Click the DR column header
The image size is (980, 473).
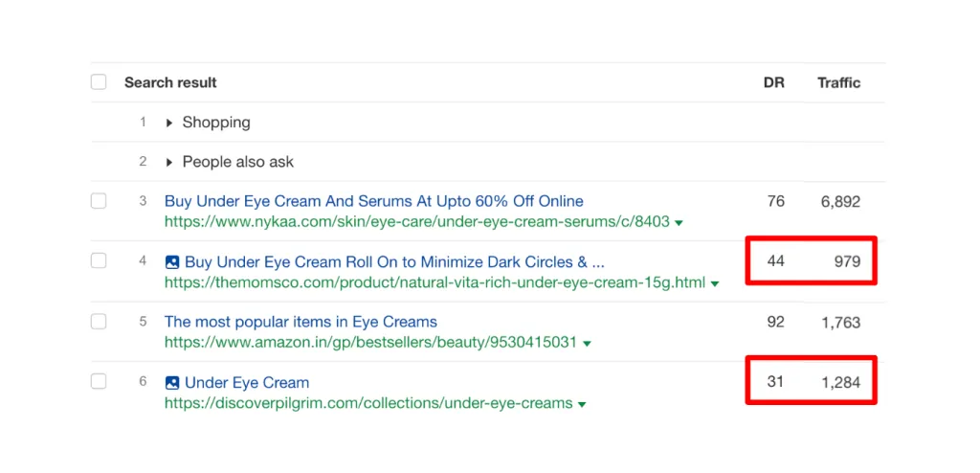point(773,82)
